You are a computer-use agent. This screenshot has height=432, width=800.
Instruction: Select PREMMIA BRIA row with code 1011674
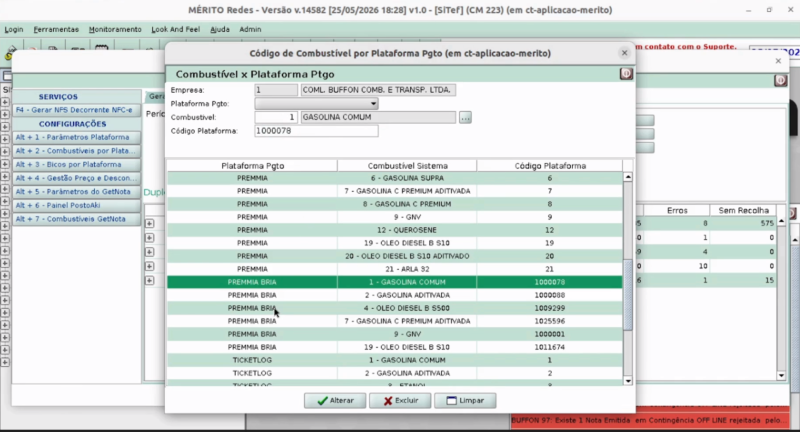coord(394,347)
